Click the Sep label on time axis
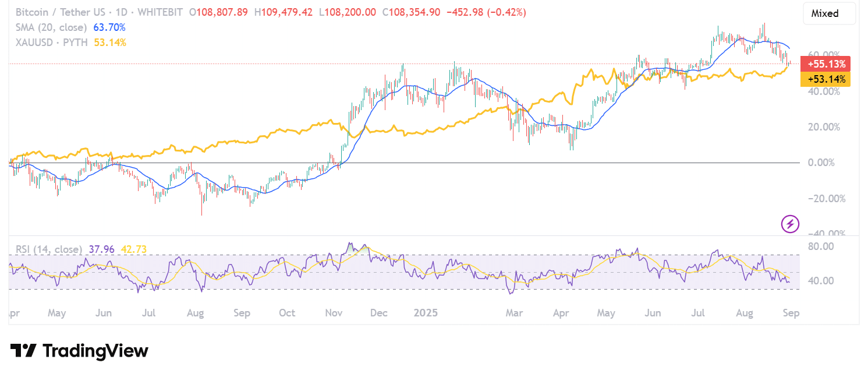Image resolution: width=868 pixels, height=377 pixels. click(x=791, y=313)
